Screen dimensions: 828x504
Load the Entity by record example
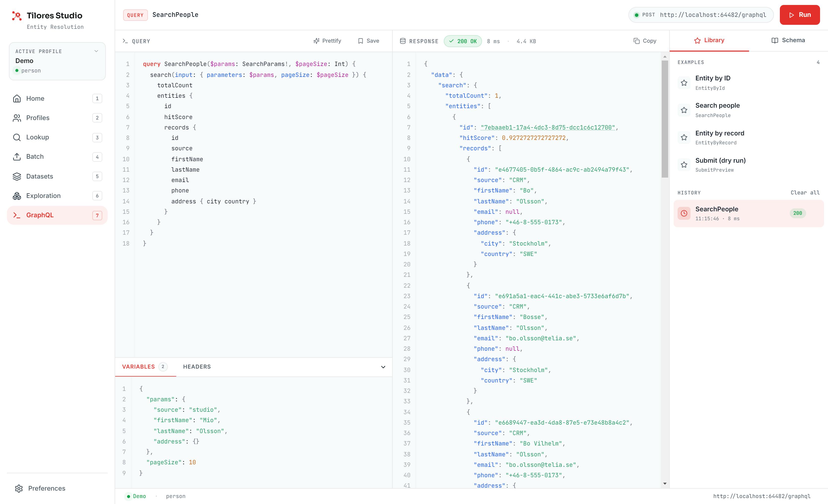749,137
